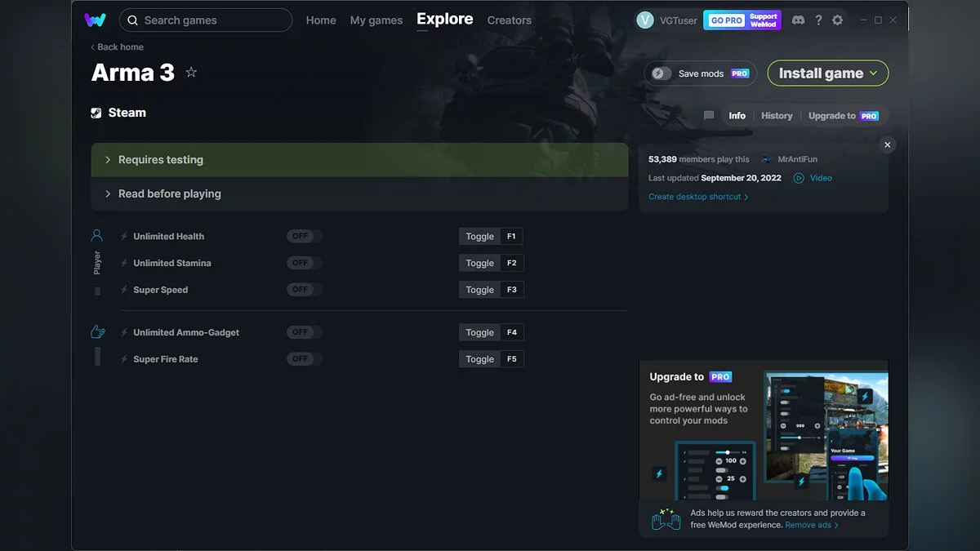Open the Install game dropdown arrow
Image resolution: width=980 pixels, height=551 pixels.
(x=874, y=73)
